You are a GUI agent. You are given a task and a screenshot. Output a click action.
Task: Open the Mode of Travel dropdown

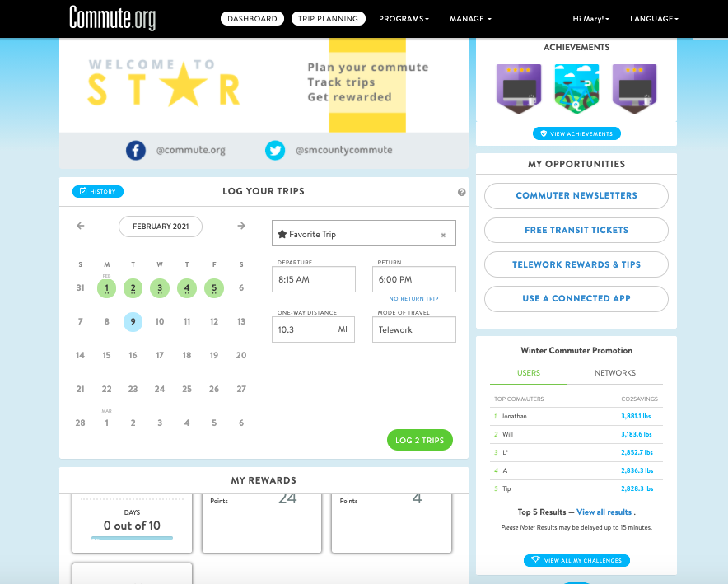point(413,329)
